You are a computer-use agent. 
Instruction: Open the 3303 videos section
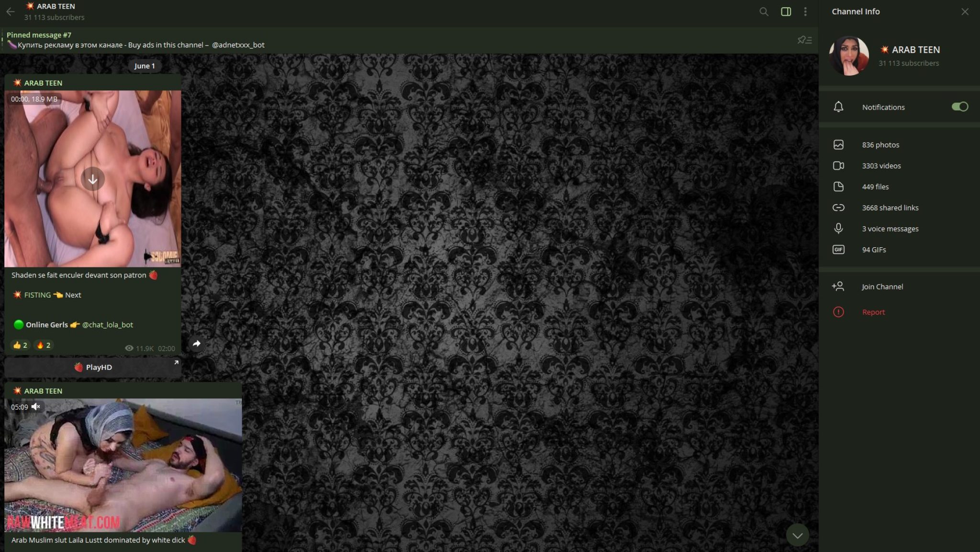[x=899, y=166]
